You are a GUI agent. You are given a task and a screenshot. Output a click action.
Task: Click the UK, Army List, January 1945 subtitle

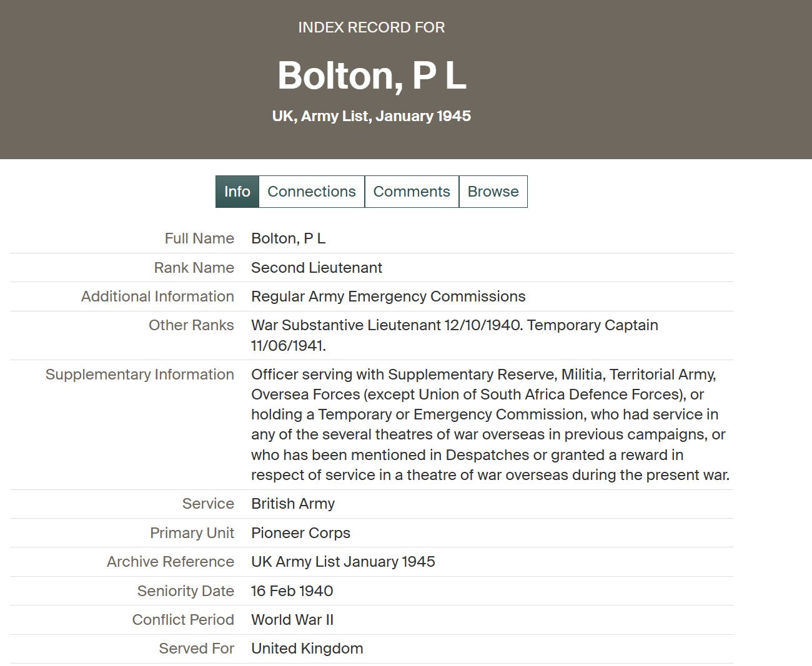(372, 116)
